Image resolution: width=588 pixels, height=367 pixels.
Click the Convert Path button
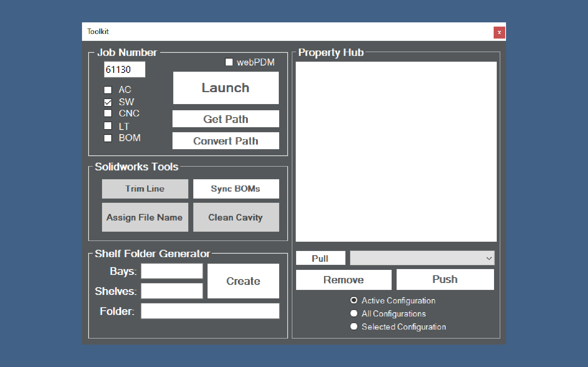[x=226, y=141]
